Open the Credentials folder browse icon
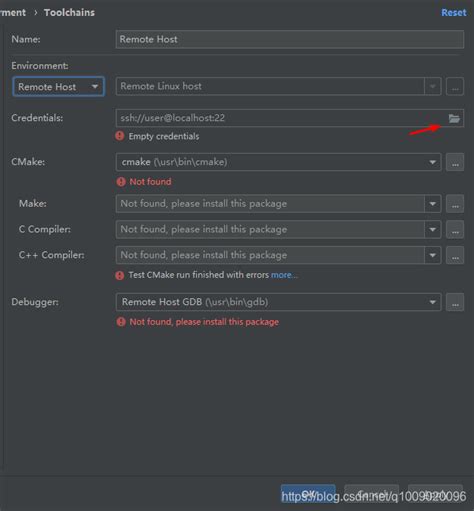This screenshot has width=474, height=511. click(454, 118)
